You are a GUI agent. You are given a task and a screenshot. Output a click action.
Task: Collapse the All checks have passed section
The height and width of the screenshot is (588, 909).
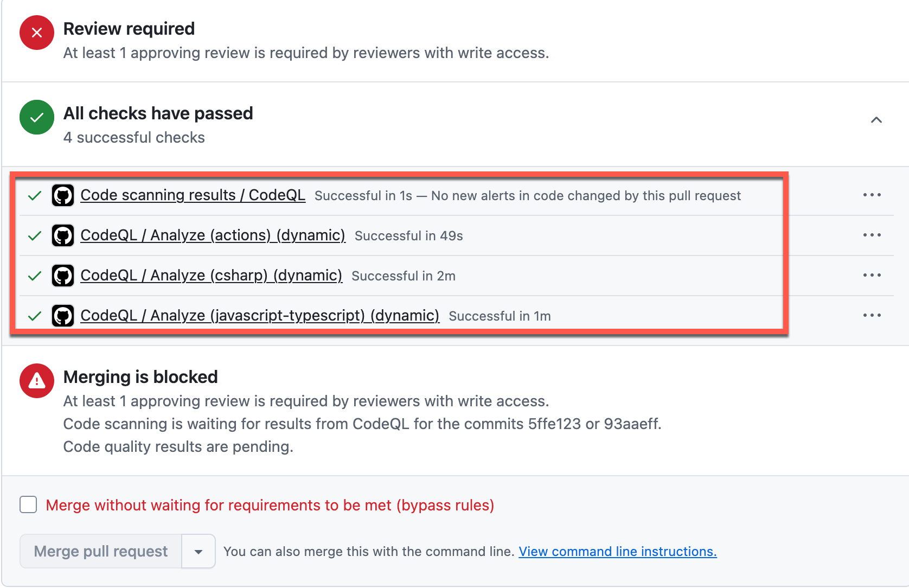coord(876,120)
